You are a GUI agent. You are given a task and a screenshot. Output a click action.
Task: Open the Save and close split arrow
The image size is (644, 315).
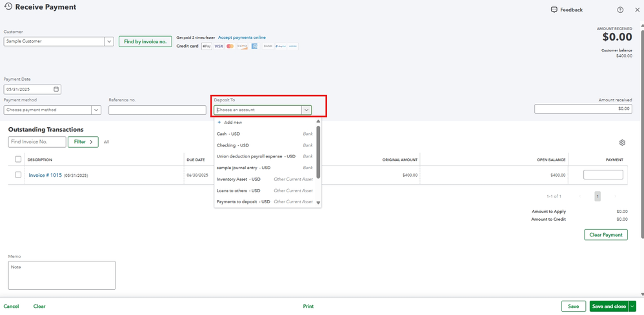coord(632,307)
